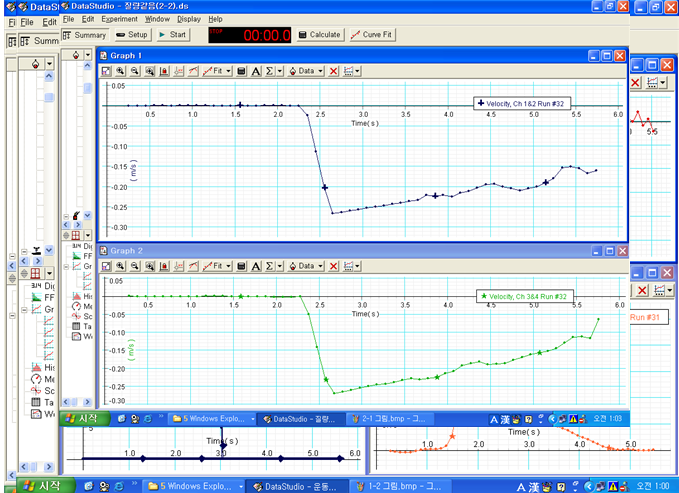Open the Experiment menu
Screen dimensions: 679x493
coord(120,19)
